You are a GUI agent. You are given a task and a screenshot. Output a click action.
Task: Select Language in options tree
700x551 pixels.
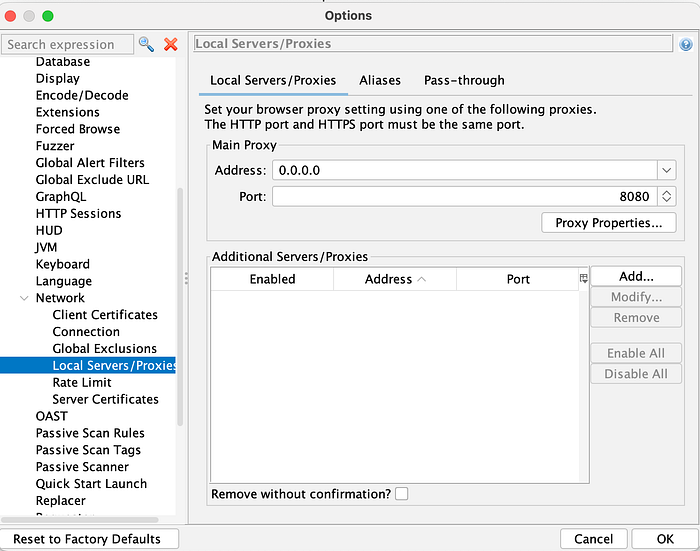click(x=64, y=281)
